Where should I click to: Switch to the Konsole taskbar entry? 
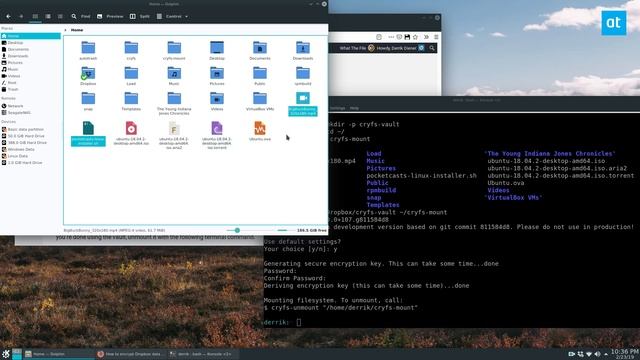203,354
